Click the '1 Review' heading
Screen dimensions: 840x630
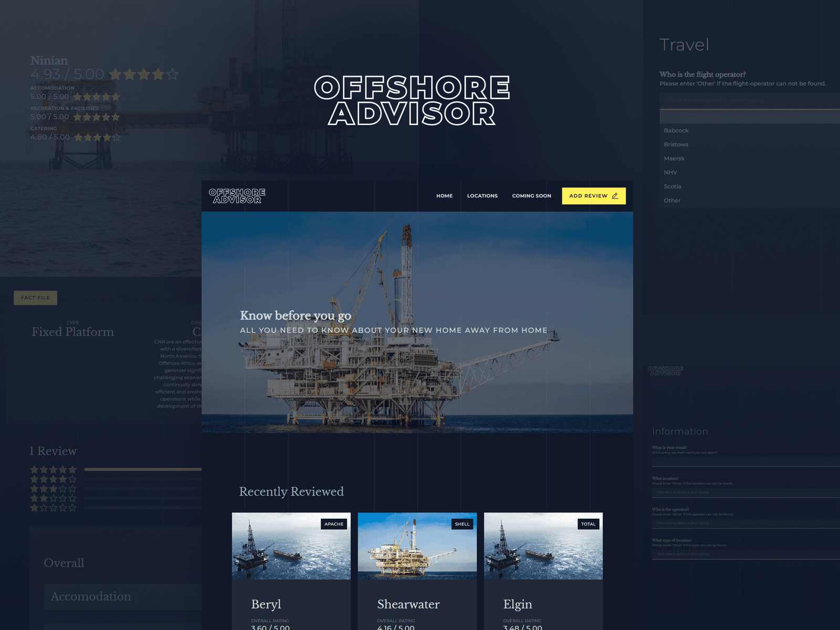click(x=53, y=451)
